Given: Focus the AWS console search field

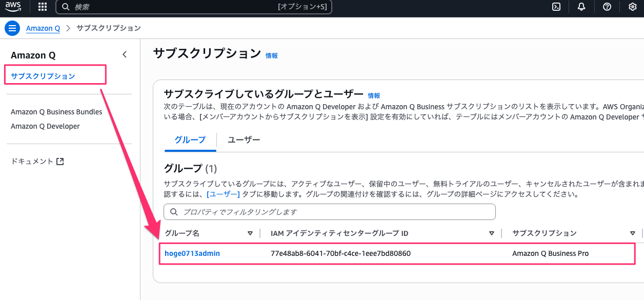Looking at the screenshot, I should click(x=194, y=7).
